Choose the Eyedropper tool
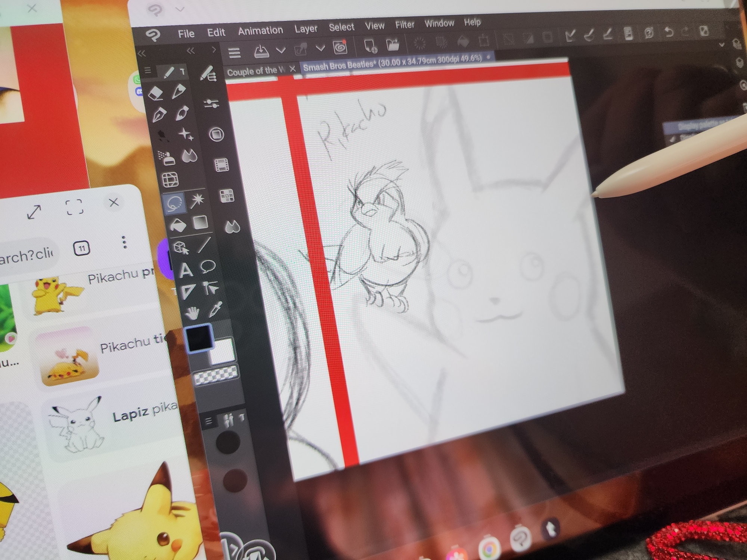Screen dimensions: 747x560 [x=216, y=309]
